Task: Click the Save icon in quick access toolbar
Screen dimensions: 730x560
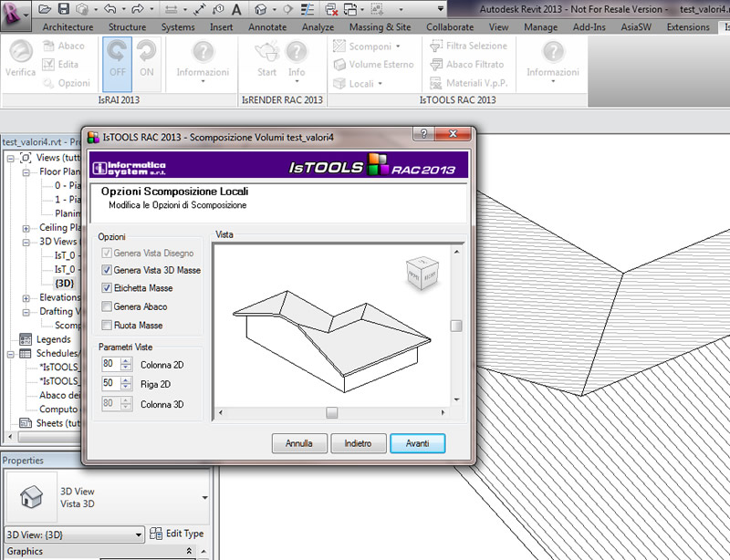Action: 64,10
